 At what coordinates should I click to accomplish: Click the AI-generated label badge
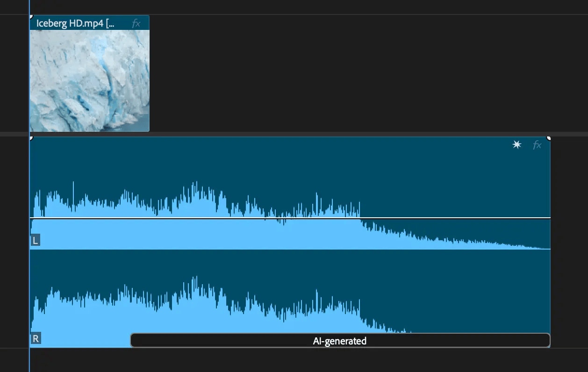coord(340,341)
